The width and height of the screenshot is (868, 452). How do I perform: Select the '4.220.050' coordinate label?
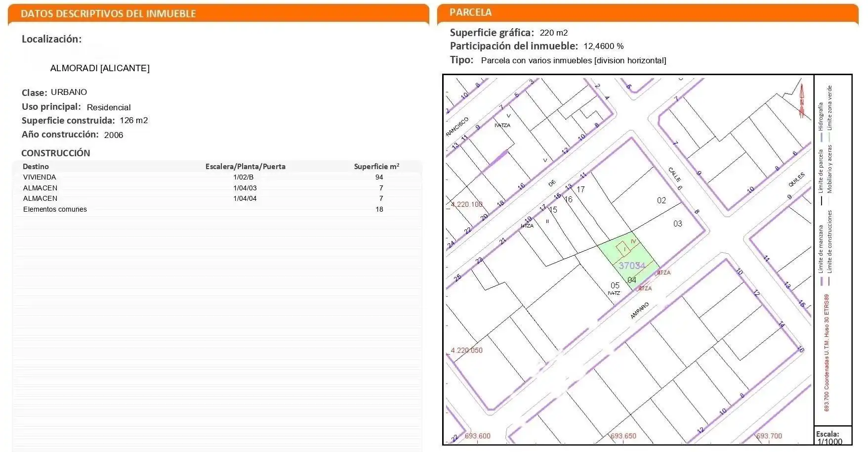click(466, 350)
